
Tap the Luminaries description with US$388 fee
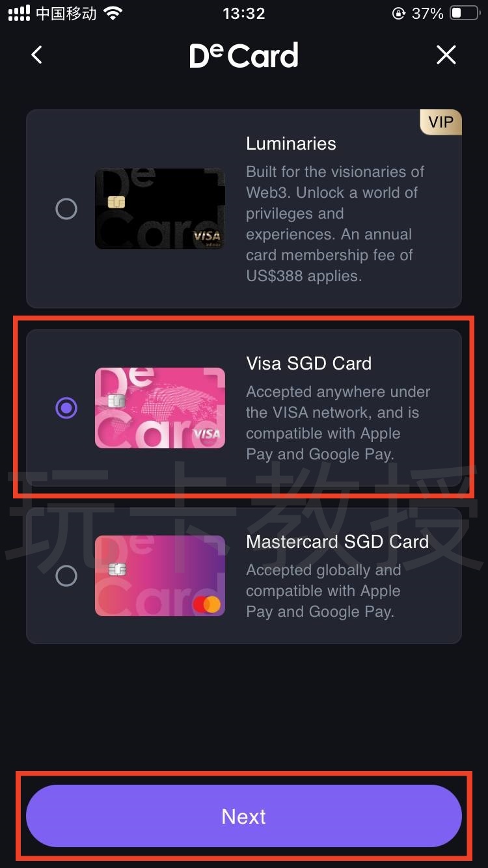[335, 224]
